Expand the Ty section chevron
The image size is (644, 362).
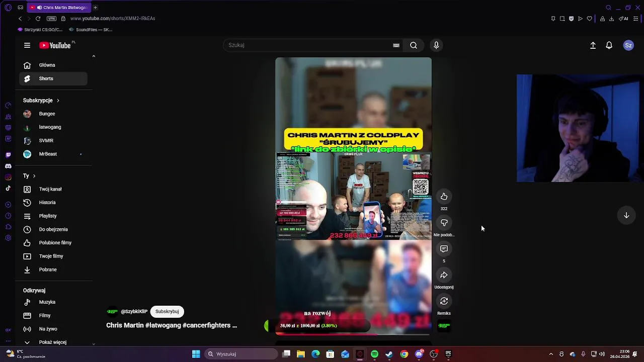[34, 176]
